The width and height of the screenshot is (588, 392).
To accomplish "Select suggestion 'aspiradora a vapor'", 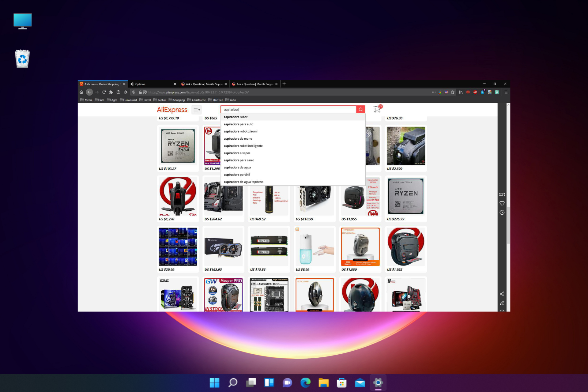I will 293,153.
